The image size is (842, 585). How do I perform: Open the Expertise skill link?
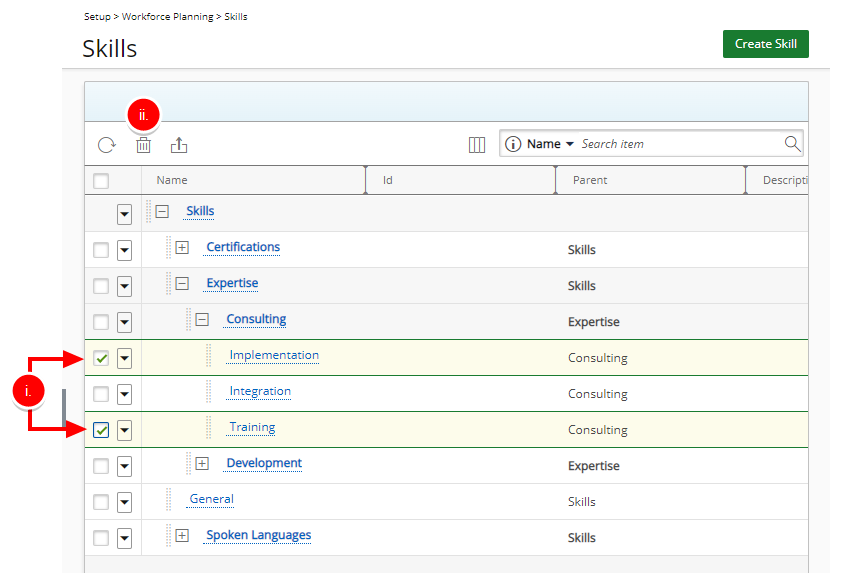click(x=232, y=283)
